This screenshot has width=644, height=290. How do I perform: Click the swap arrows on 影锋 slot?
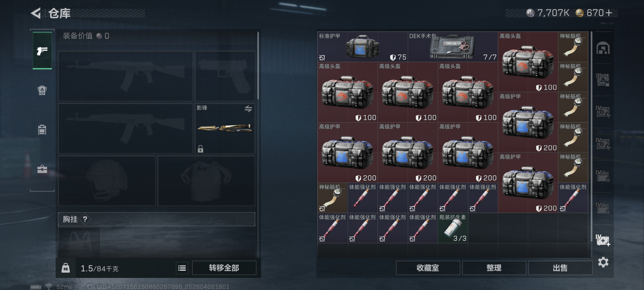248,109
